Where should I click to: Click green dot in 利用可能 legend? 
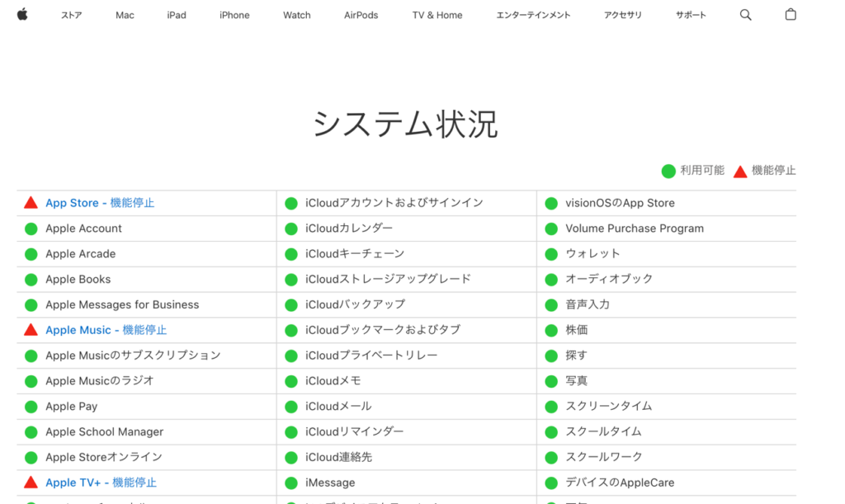[x=668, y=172]
